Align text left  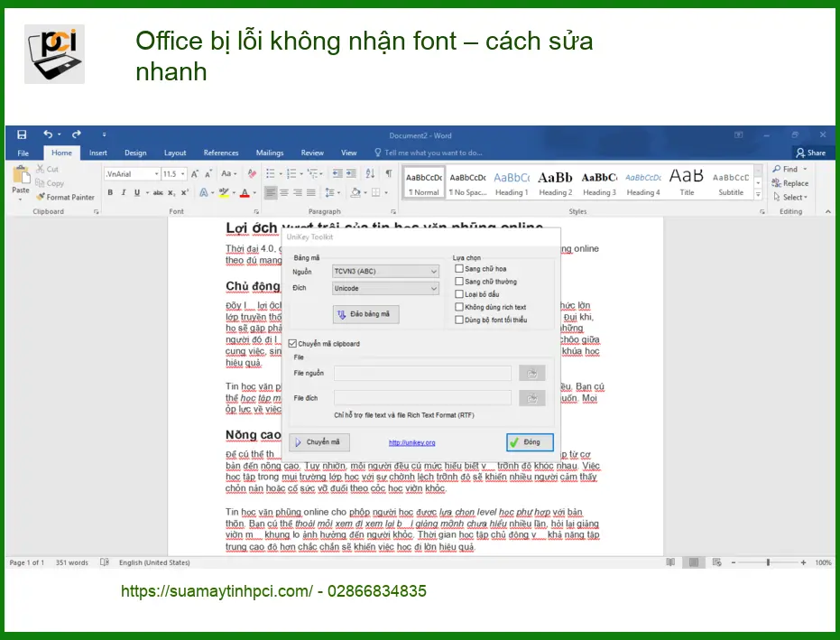271,192
